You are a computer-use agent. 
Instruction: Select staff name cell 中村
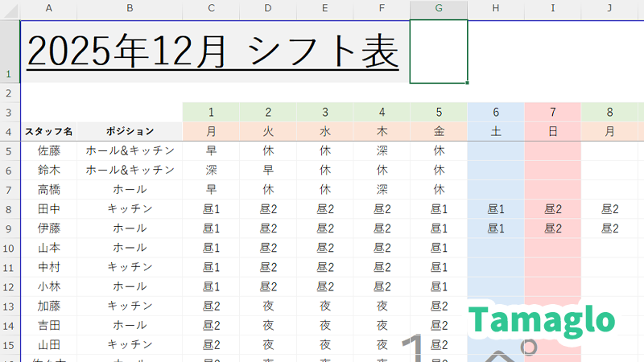point(49,267)
